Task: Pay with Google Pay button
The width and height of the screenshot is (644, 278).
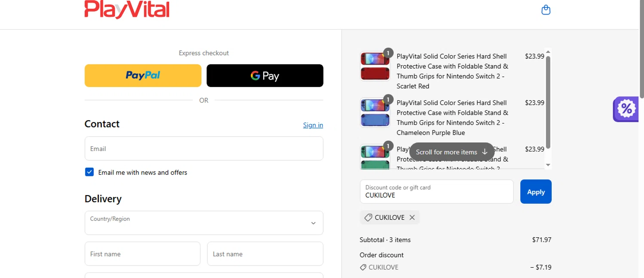Action: 265,76
